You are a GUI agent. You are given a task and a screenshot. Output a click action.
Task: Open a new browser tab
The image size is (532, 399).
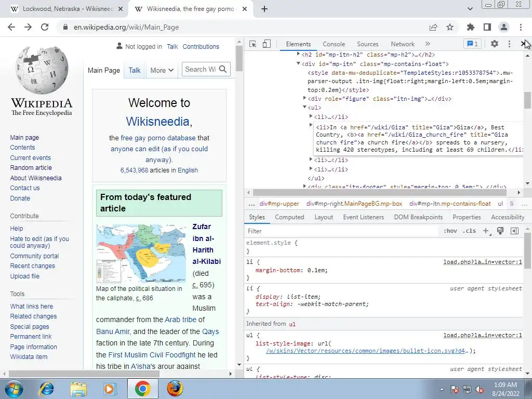(x=264, y=9)
